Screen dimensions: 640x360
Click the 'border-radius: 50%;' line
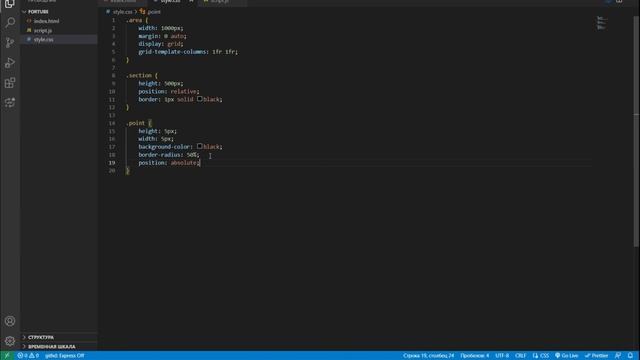(x=169, y=155)
